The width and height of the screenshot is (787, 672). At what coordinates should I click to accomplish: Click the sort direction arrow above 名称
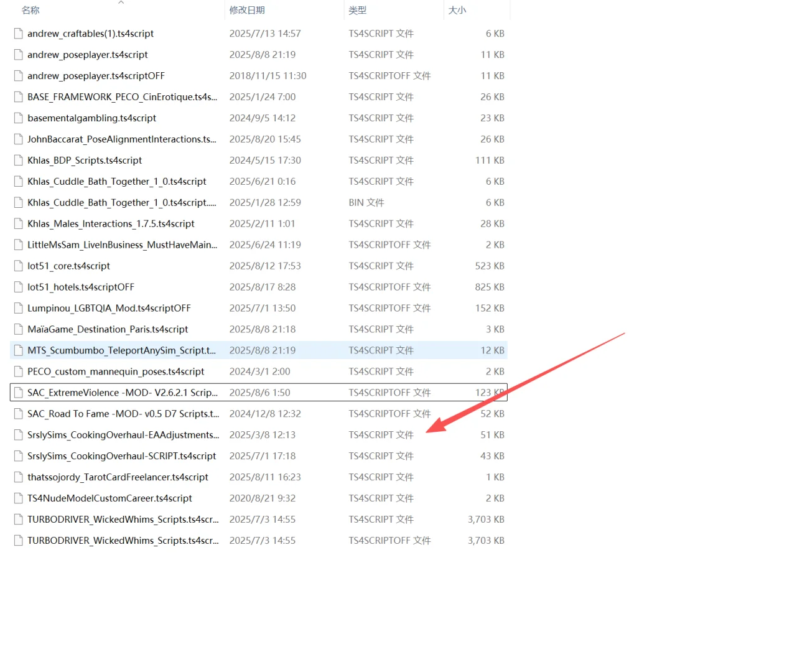tap(121, 2)
